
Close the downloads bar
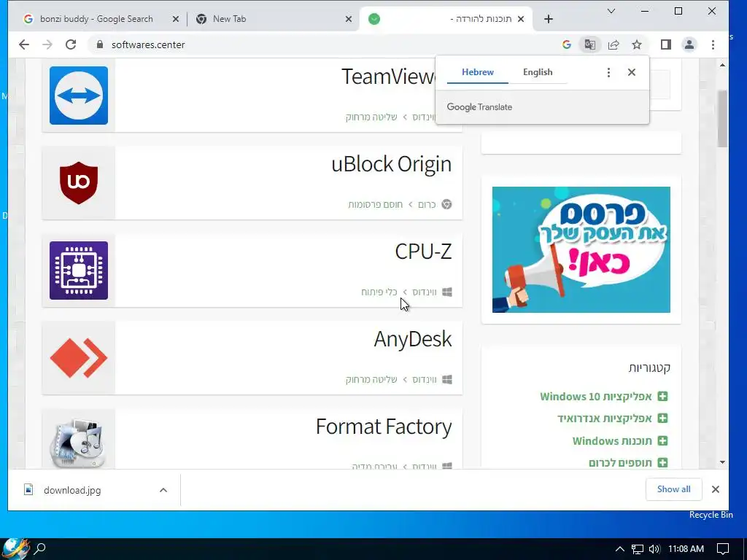[715, 489]
